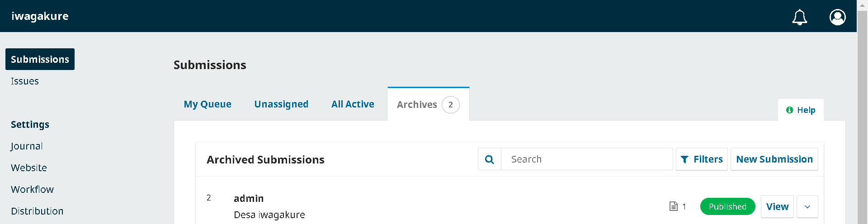Click the search magnifier icon
Viewport: 868px width, 224px height.
pyautogui.click(x=489, y=159)
